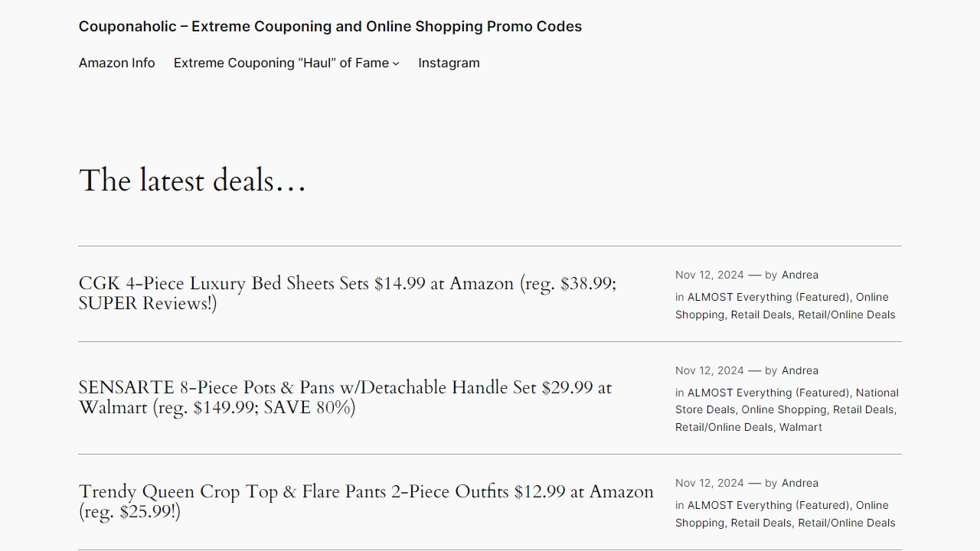
Task: Open the SENSARTE Pots & Pans deal post
Action: click(x=345, y=397)
